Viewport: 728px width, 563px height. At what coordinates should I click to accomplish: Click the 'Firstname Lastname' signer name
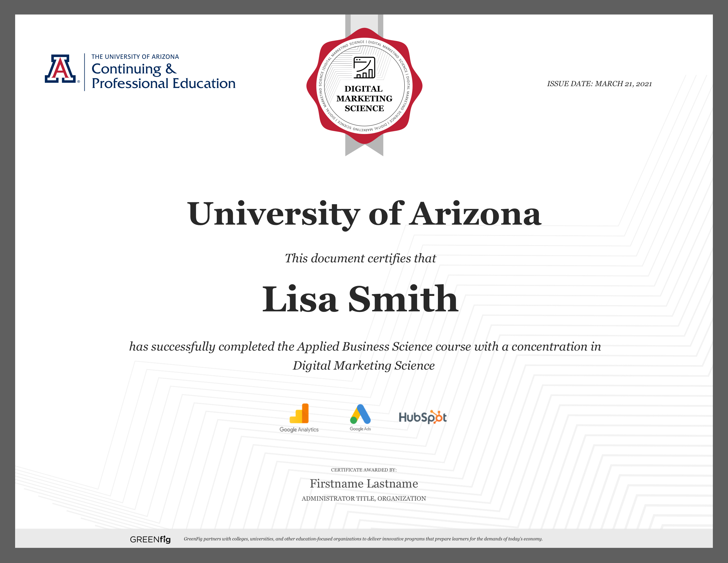click(x=364, y=484)
